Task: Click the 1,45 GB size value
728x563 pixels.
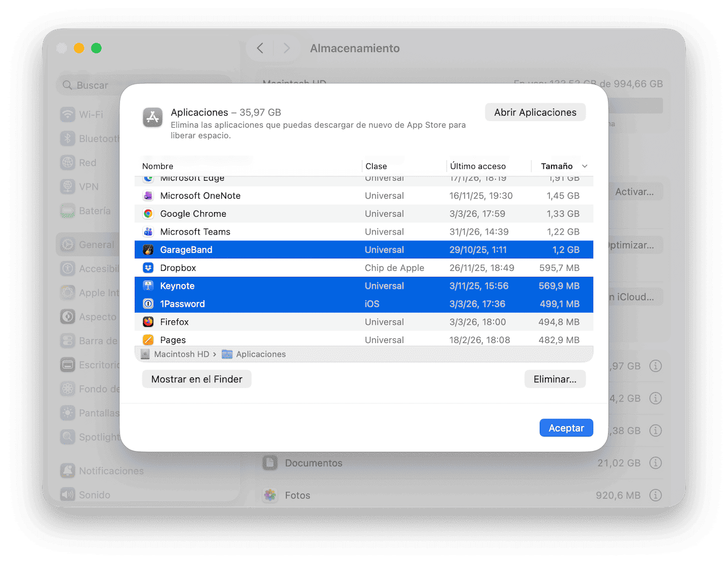Action: coord(563,196)
